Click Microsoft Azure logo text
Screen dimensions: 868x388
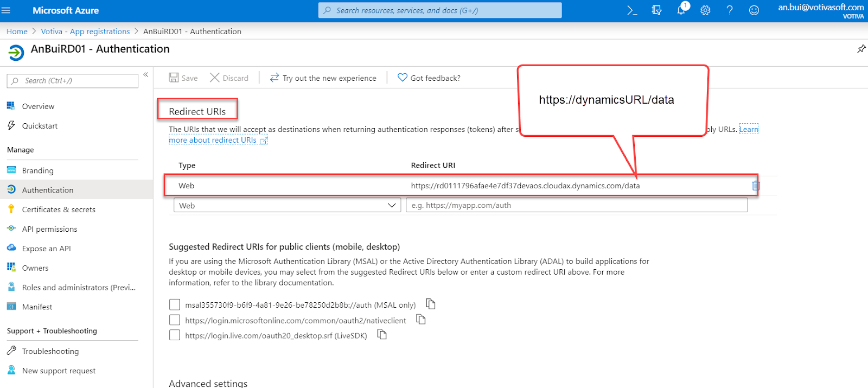pos(66,10)
